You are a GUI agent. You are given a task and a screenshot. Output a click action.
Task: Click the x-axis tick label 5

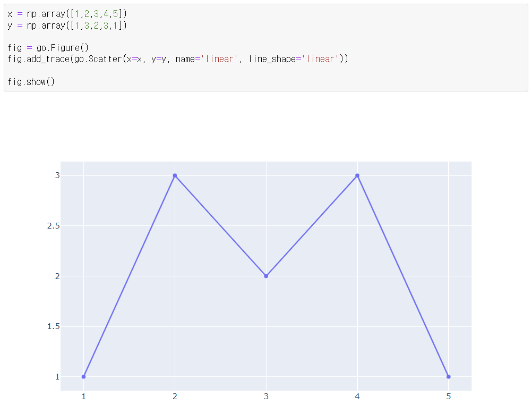tap(449, 397)
